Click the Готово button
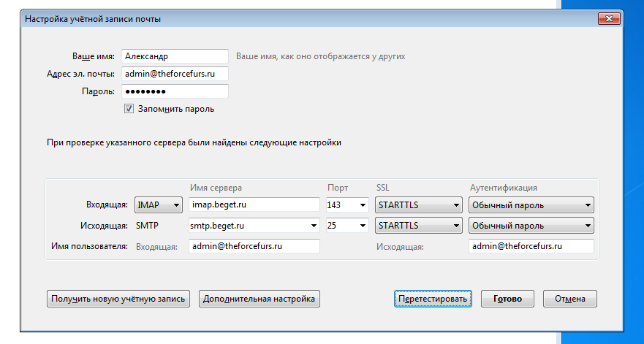 click(x=507, y=299)
